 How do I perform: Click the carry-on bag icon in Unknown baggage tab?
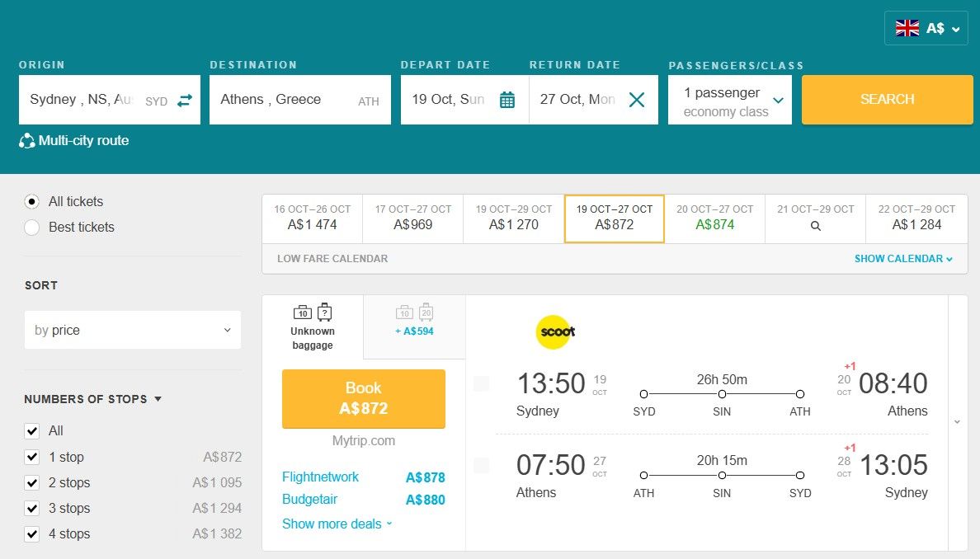[x=303, y=312]
